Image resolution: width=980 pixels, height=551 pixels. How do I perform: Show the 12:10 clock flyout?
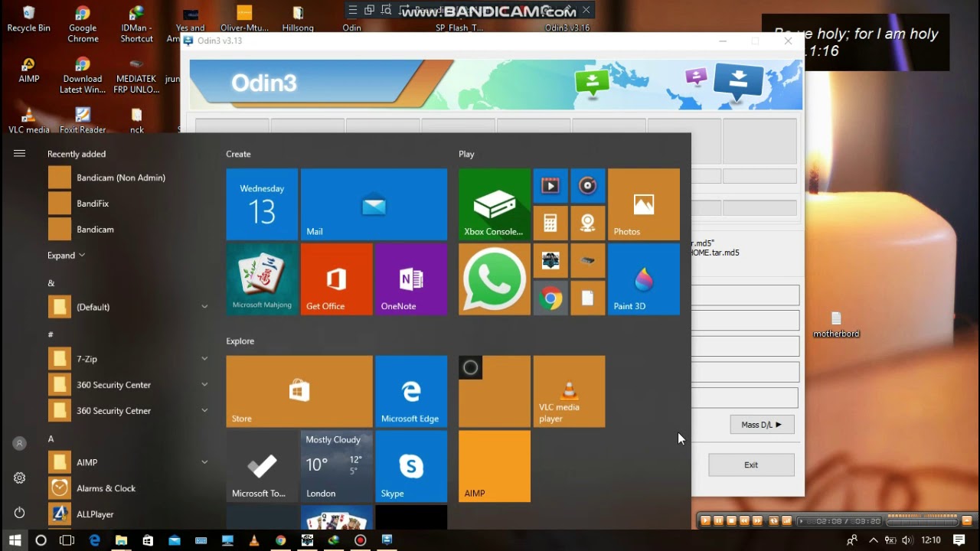[x=931, y=540]
